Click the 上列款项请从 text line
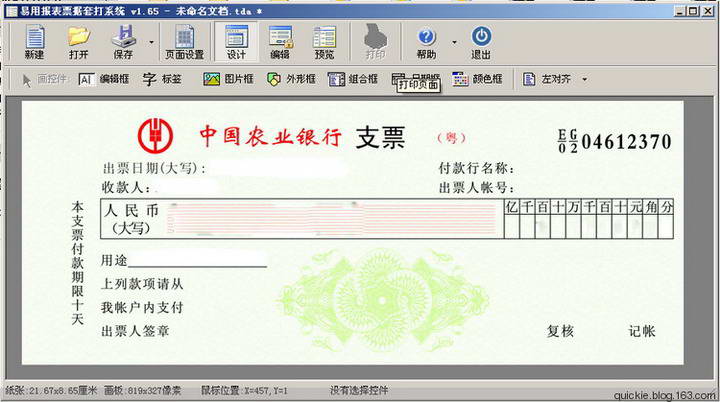Screen dimensions: 720x402 (x=142, y=284)
